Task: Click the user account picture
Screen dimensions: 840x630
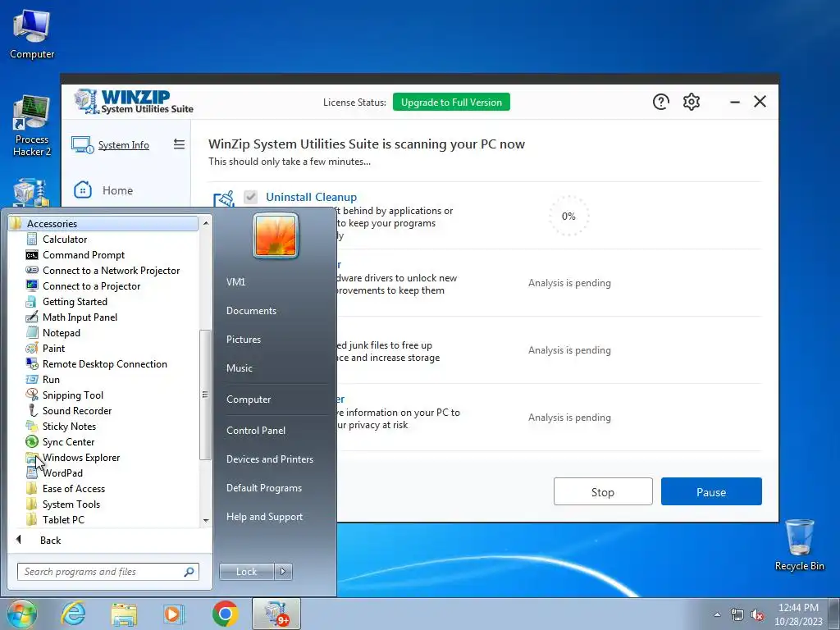Action: pos(276,235)
